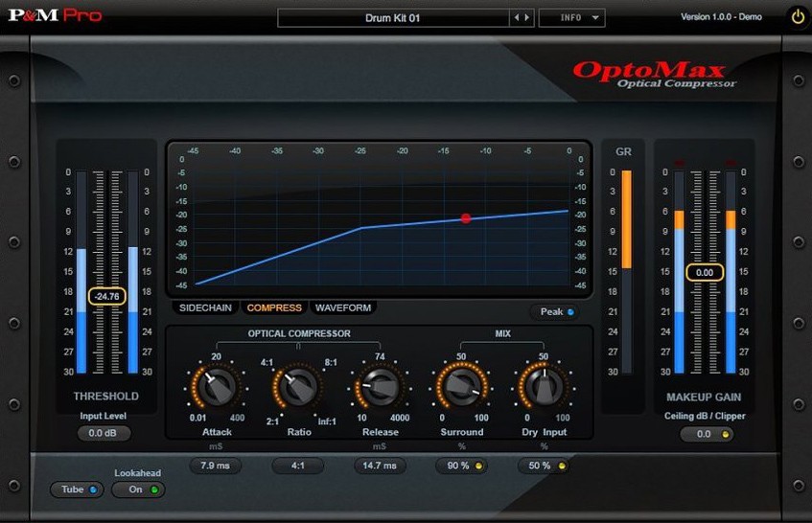Click the GR gain reduction meter

pos(627,272)
